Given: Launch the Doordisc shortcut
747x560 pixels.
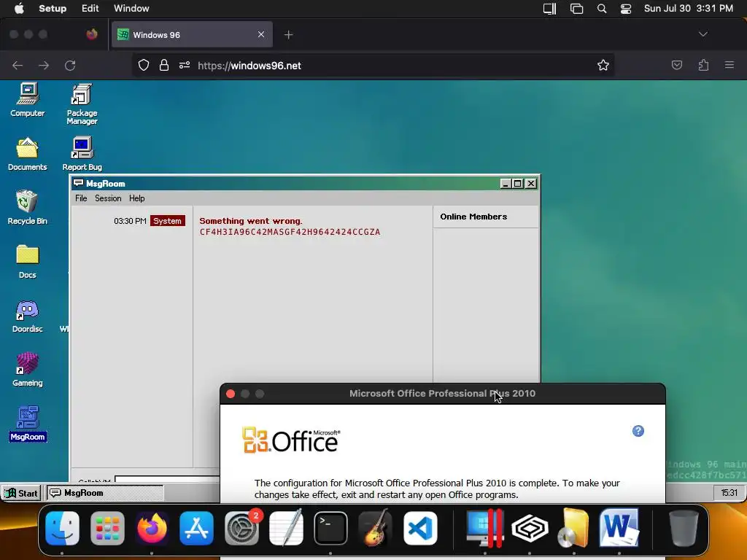Looking at the screenshot, I should click(28, 316).
